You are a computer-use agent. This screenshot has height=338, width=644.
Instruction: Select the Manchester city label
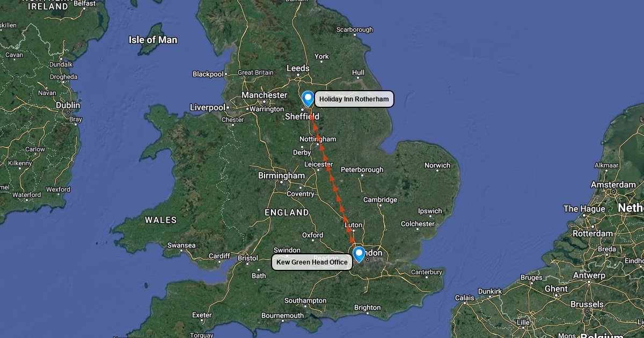264,95
